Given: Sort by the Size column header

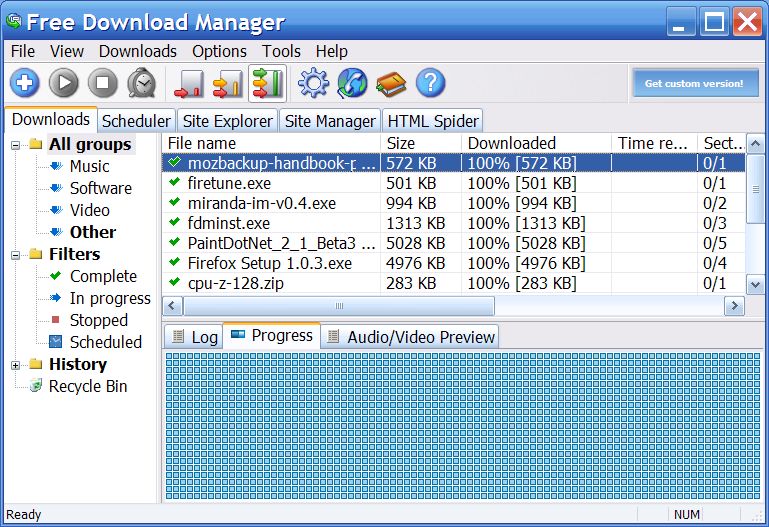Looking at the screenshot, I should 421,143.
